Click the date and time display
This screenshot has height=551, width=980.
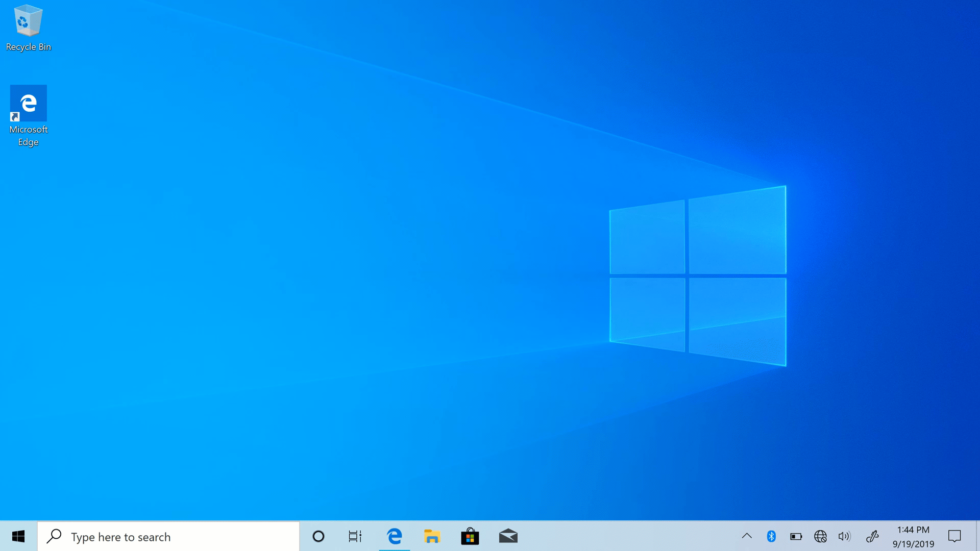click(913, 536)
